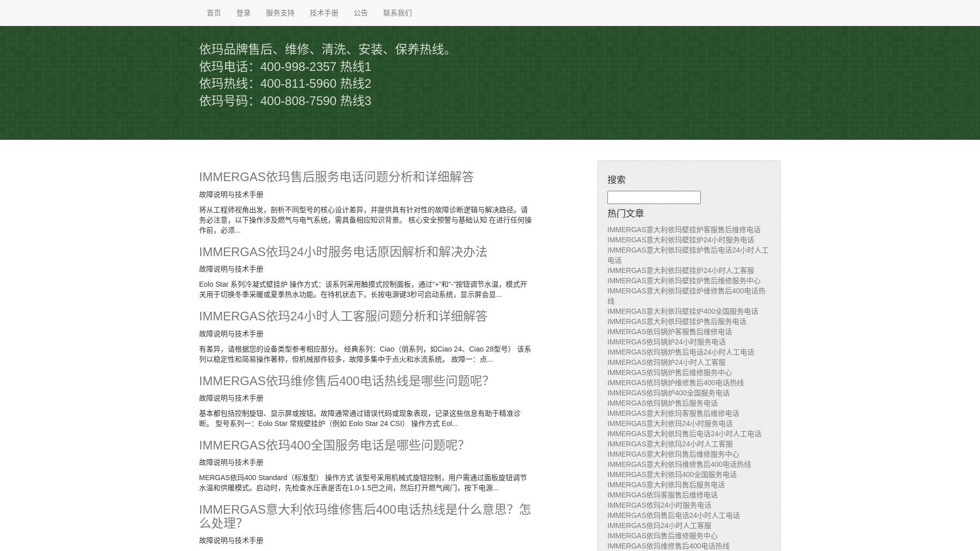980x551 pixels.
Task: Open the 首页 navigation item
Action: pos(214,13)
